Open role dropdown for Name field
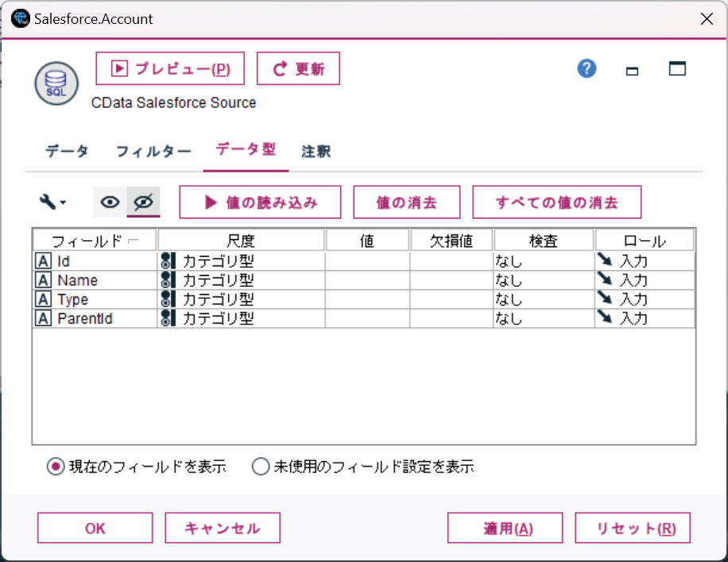 (644, 280)
